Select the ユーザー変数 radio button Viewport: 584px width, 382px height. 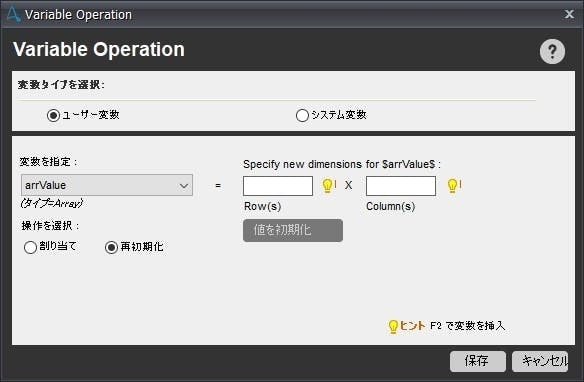tap(53, 115)
